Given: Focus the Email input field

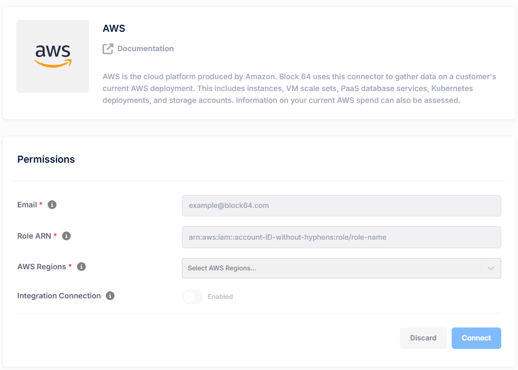Looking at the screenshot, I should [341, 206].
